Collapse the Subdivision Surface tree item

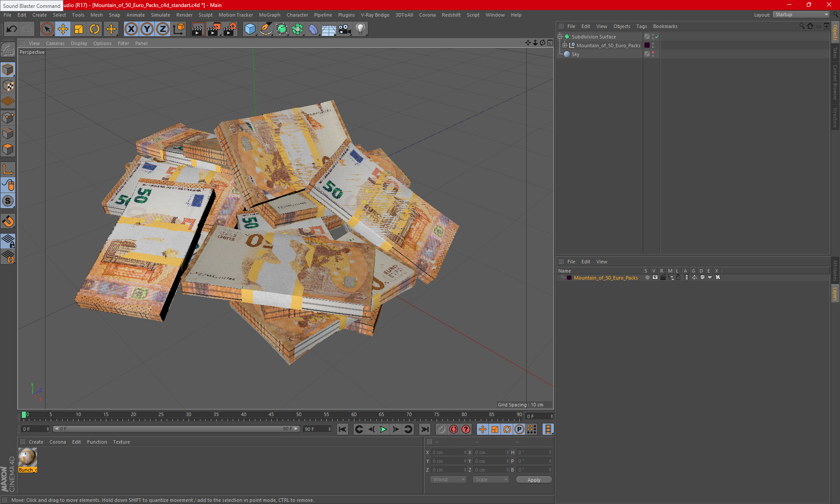[x=560, y=37]
